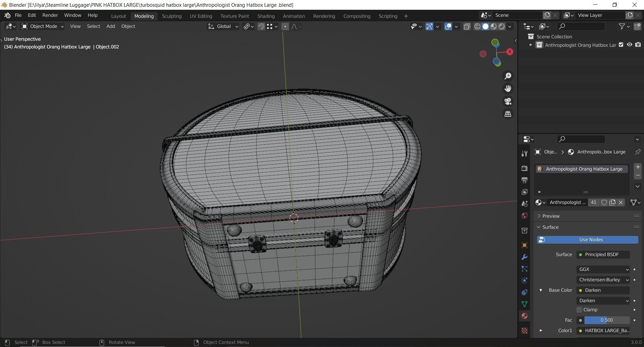
Task: Open the Object Mode dropdown
Action: 42,26
